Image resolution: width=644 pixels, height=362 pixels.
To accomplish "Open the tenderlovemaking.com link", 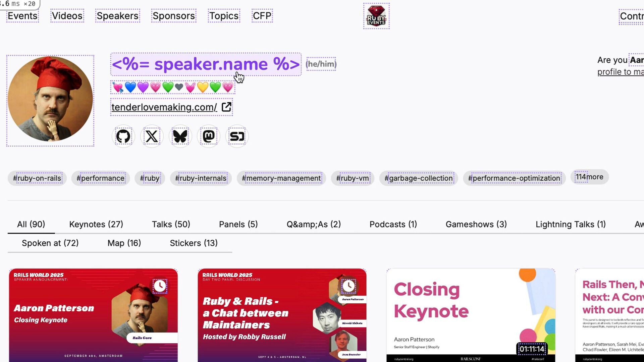I will [x=164, y=107].
